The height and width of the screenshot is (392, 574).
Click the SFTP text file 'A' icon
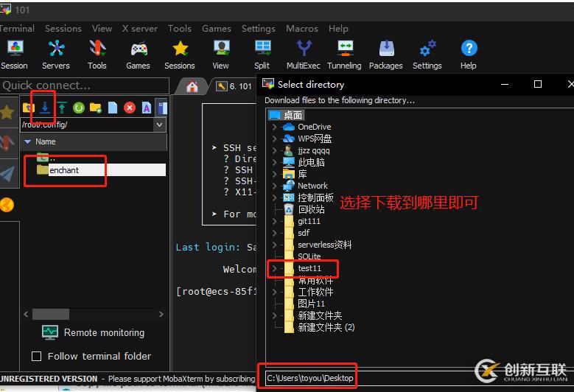tap(147, 108)
